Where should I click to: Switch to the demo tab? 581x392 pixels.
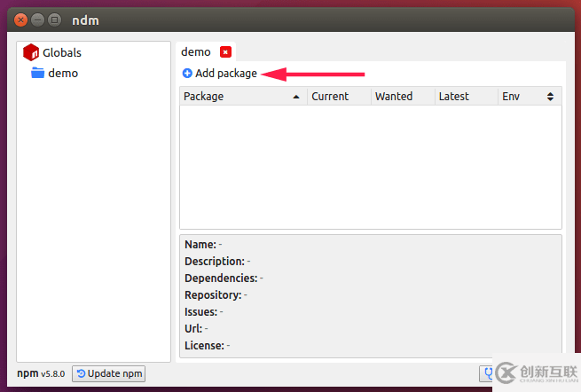(x=196, y=52)
